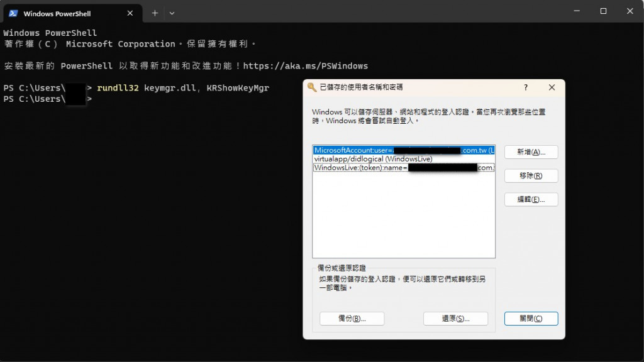Click the 關閉(C) button
Image resolution: width=644 pixels, height=362 pixels.
click(531, 319)
